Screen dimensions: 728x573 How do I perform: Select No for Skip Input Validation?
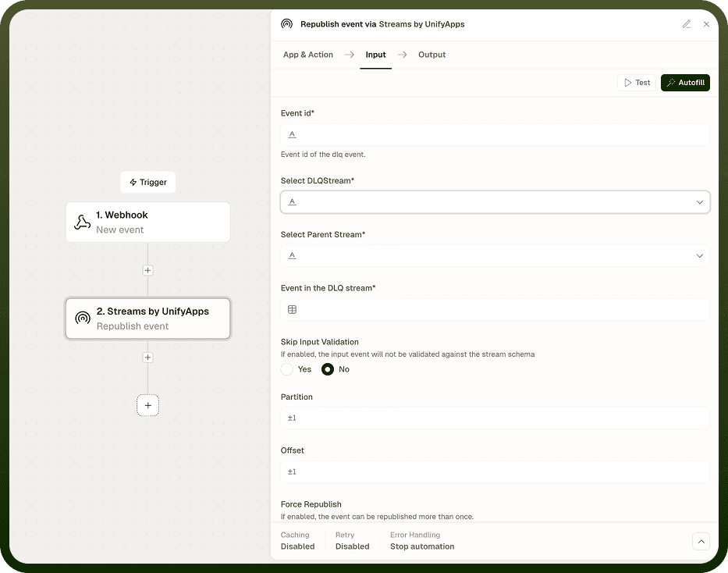pos(328,369)
